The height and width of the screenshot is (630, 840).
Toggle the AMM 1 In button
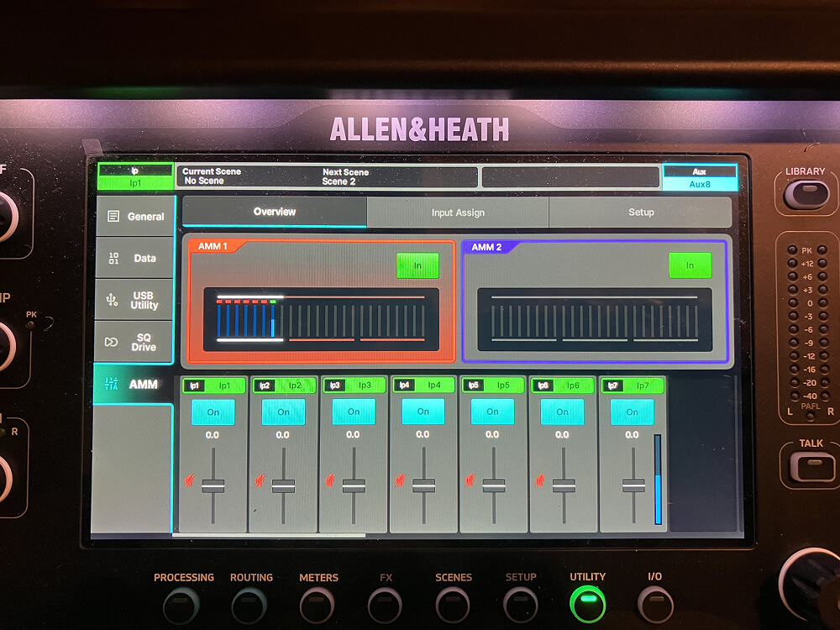(x=417, y=265)
